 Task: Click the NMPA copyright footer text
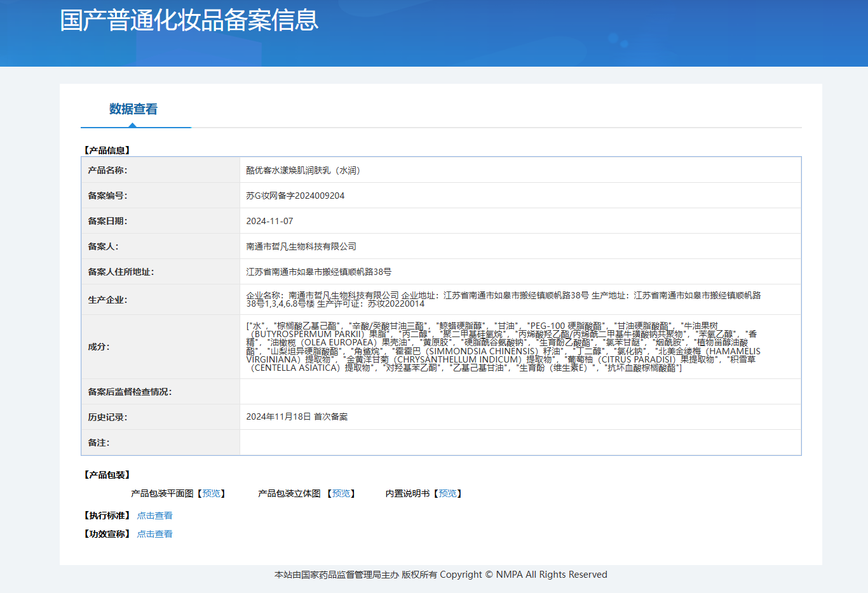[x=440, y=575]
